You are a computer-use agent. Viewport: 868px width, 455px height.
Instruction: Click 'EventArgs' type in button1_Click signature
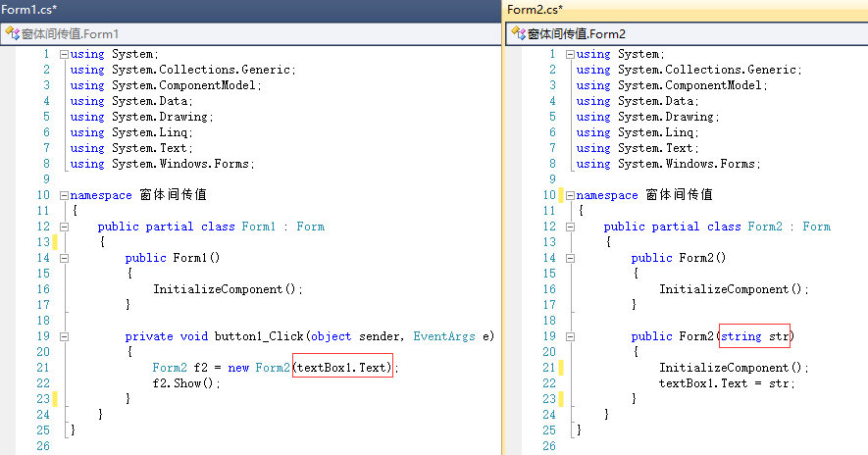tap(444, 336)
